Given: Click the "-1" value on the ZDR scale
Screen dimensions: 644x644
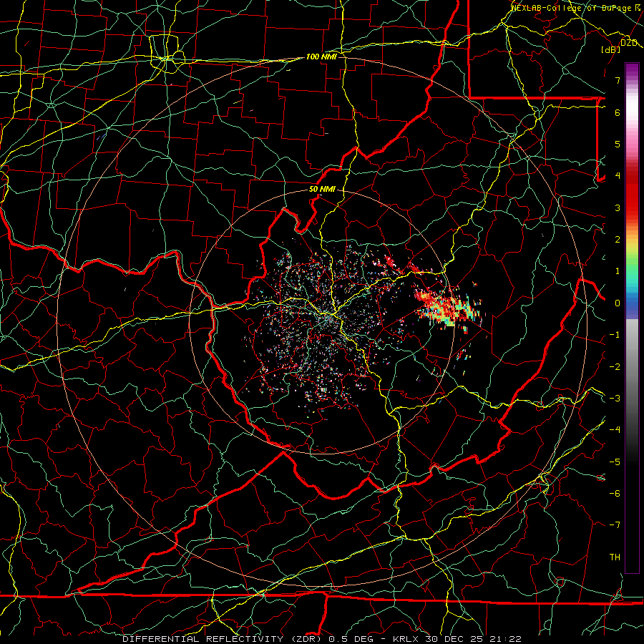Looking at the screenshot, I should click(615, 335).
